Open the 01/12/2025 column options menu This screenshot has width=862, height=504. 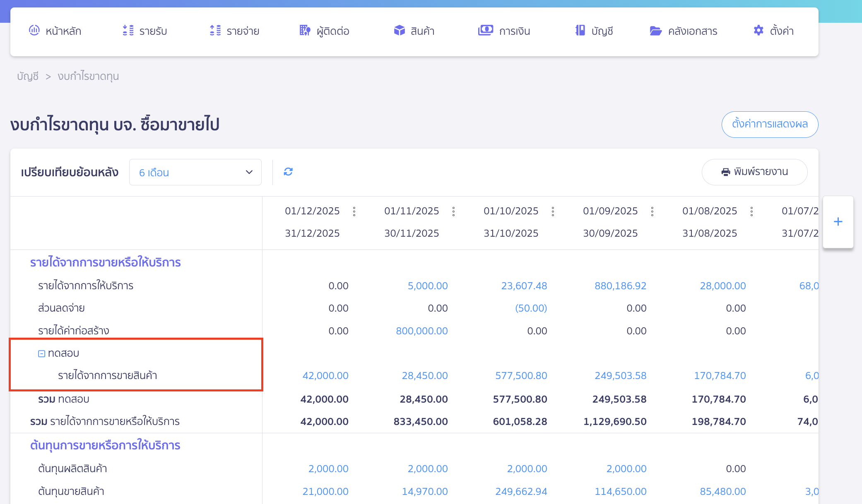354,211
